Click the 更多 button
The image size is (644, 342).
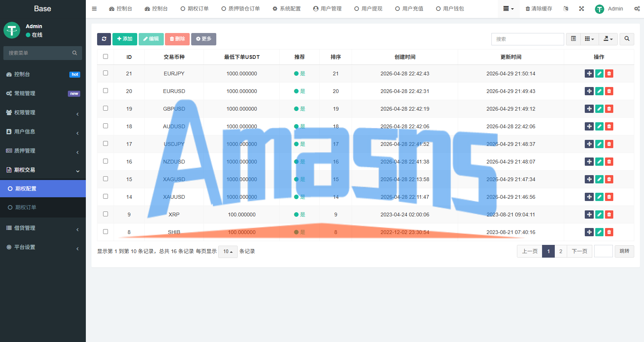pos(204,39)
